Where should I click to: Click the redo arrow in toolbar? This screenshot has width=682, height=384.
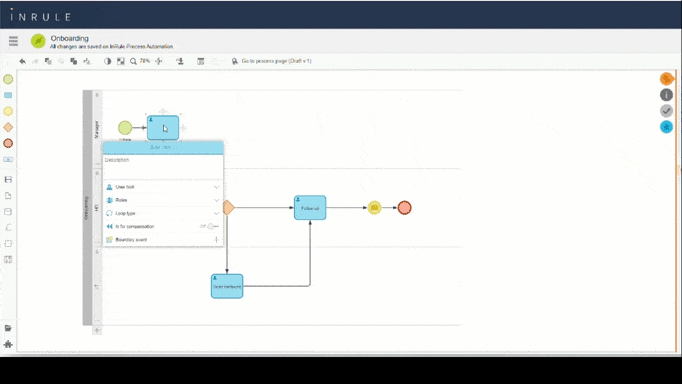[35, 61]
